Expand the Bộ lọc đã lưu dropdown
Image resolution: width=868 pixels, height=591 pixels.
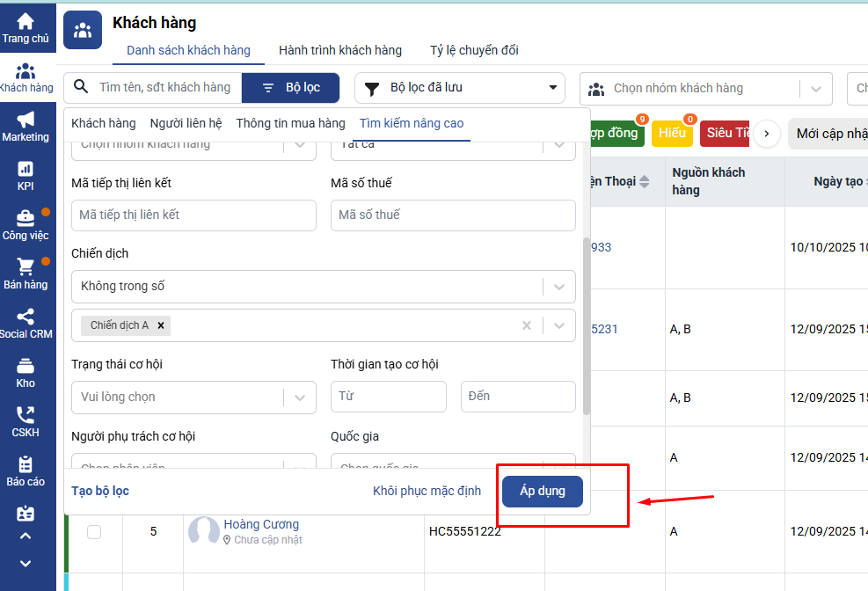click(553, 88)
